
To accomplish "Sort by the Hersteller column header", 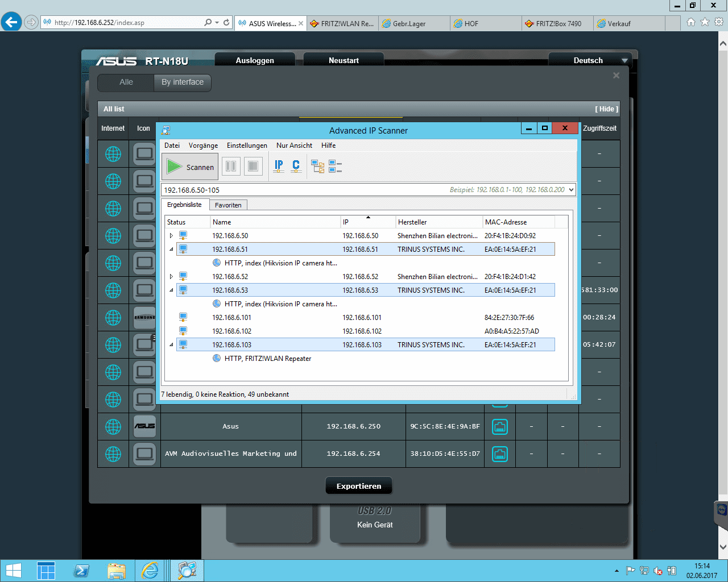I will (439, 222).
